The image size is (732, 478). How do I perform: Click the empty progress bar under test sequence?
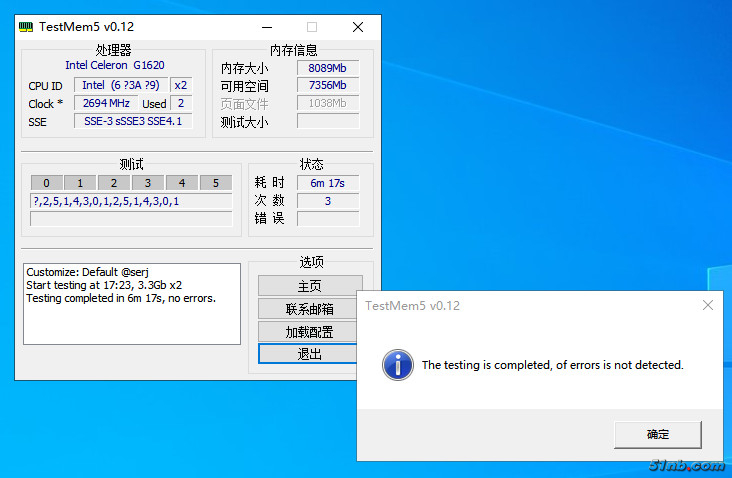[131, 218]
